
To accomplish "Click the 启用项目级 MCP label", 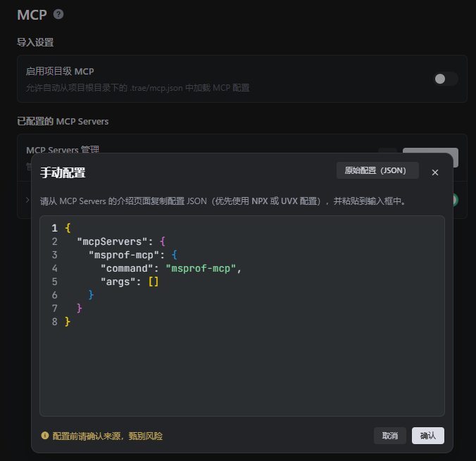I will pyautogui.click(x=60, y=71).
